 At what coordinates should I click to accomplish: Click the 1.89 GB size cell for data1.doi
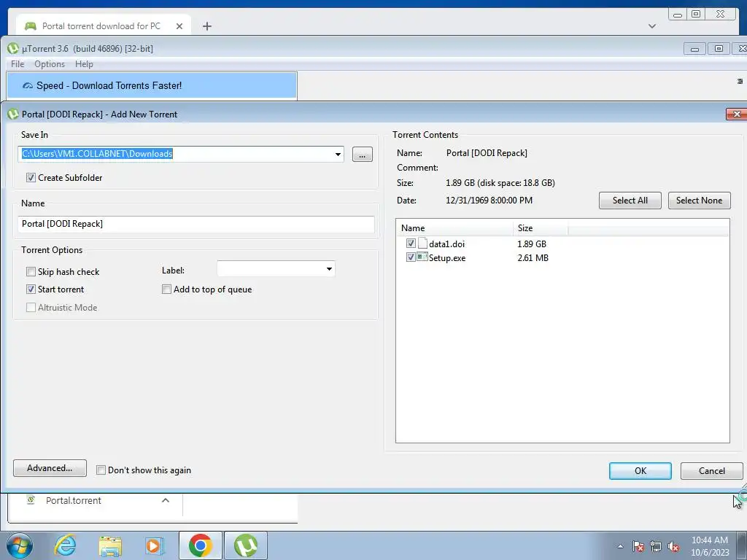click(x=532, y=244)
